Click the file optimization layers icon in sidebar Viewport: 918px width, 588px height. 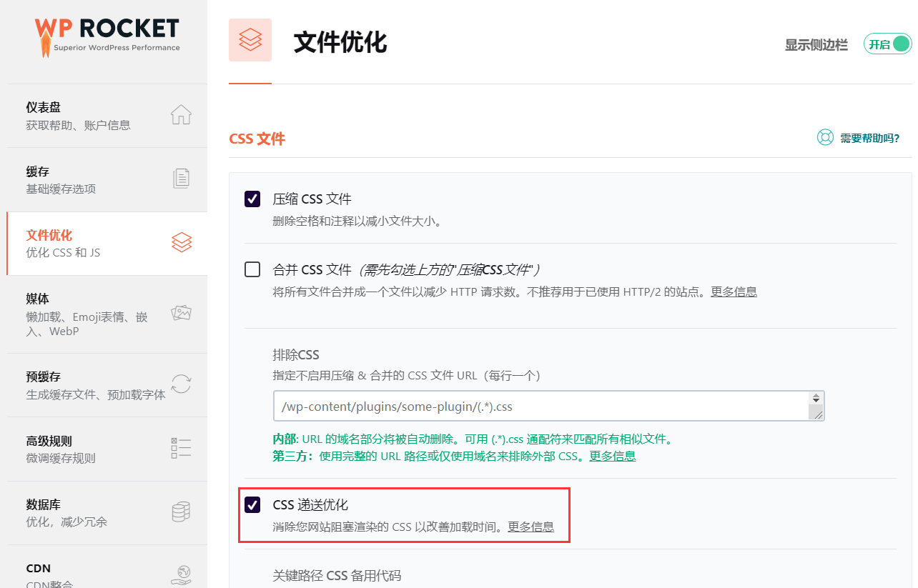pos(182,243)
